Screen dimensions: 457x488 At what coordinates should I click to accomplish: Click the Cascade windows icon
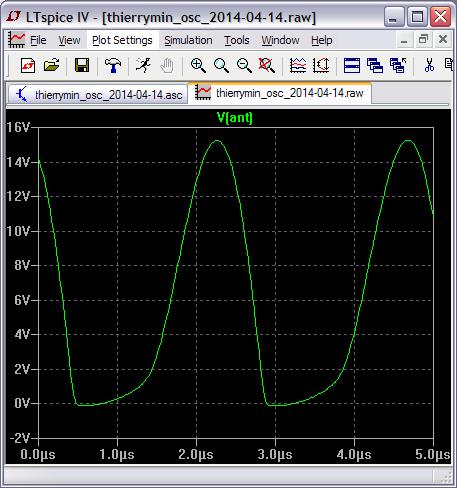[375, 65]
